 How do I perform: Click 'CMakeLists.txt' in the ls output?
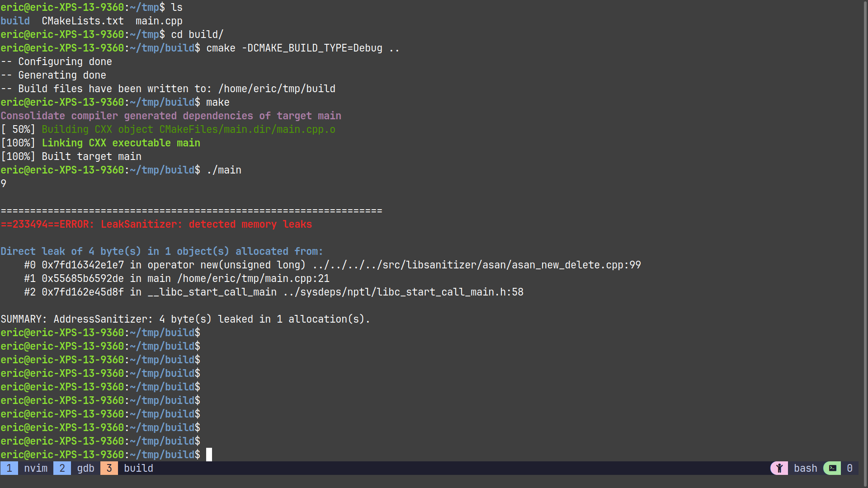83,21
